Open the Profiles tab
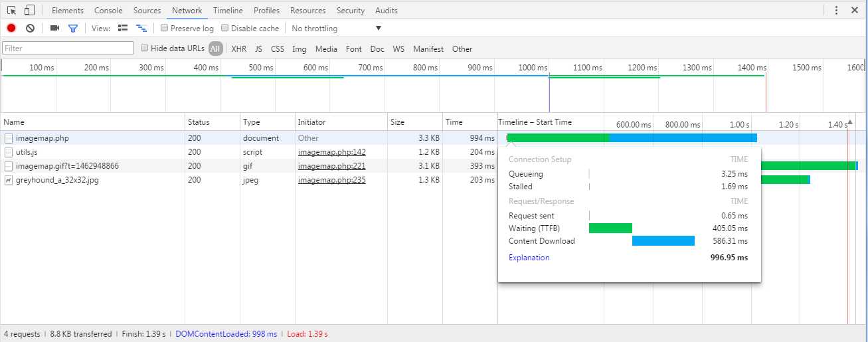This screenshot has height=342, width=868. click(x=266, y=11)
